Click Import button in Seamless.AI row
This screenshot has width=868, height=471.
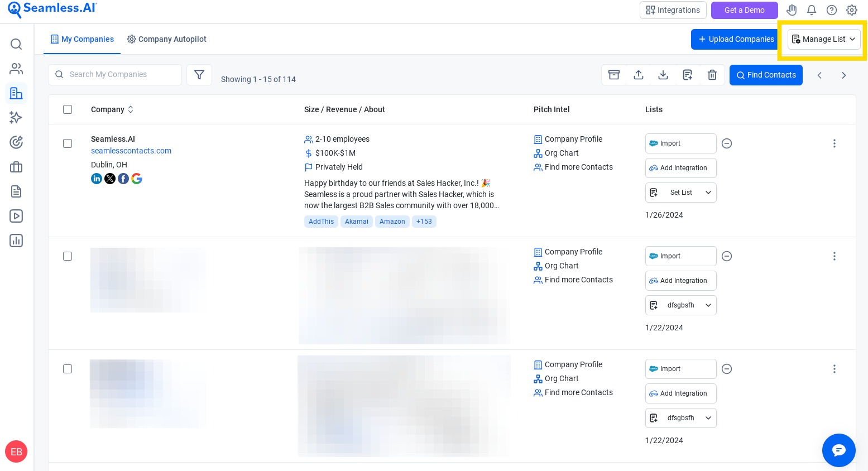tap(681, 143)
